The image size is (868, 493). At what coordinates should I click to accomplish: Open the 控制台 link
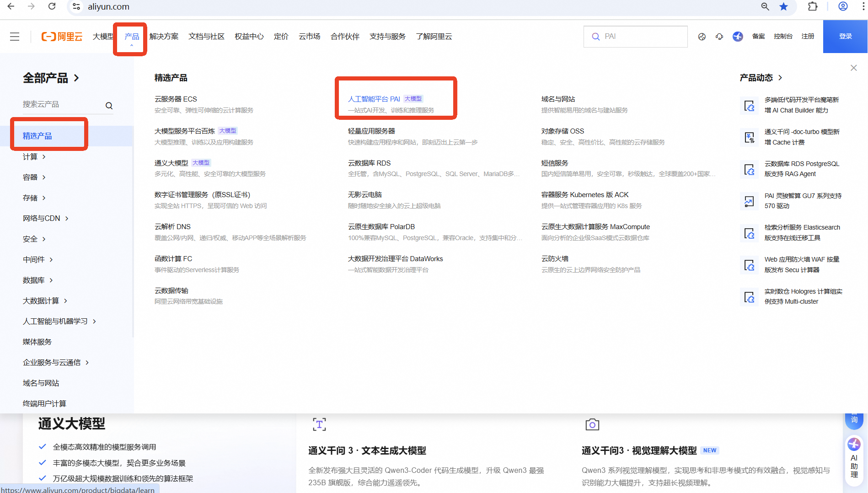(x=783, y=37)
